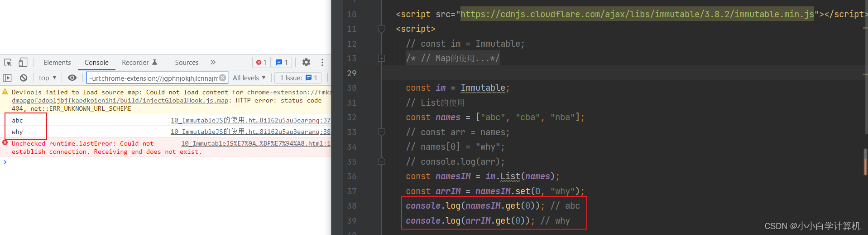Click the blue message count badge
The image size is (868, 235).
(282, 63)
